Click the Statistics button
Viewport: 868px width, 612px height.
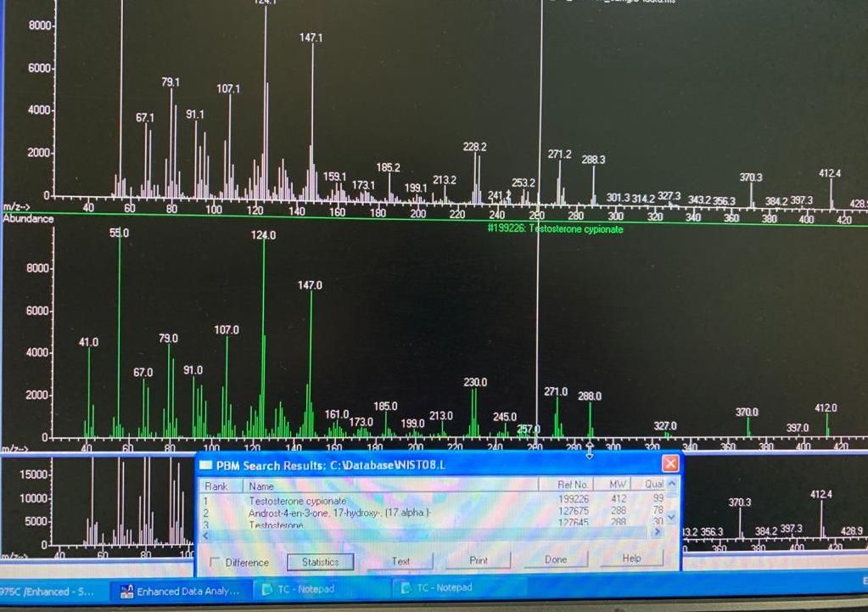pos(320,561)
